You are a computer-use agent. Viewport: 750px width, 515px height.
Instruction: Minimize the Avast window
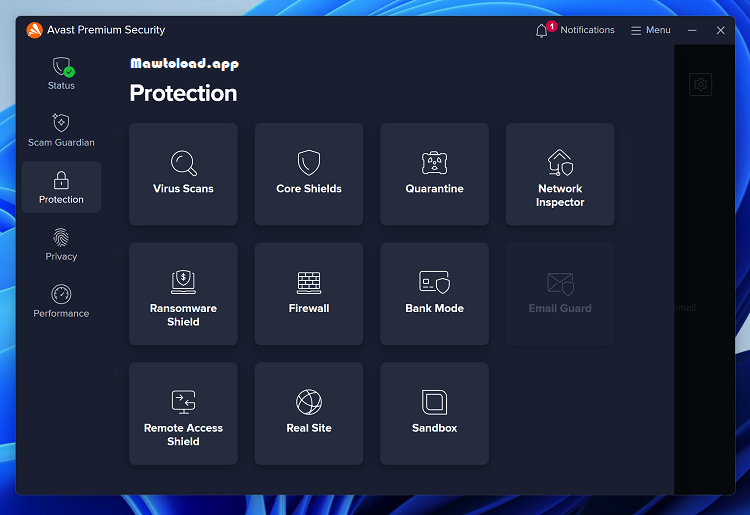point(692,30)
